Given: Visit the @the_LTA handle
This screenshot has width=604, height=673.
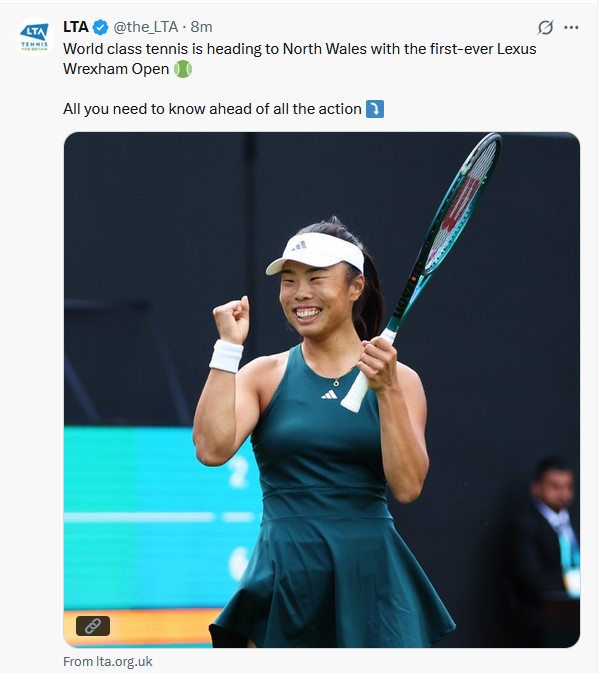Looking at the screenshot, I should point(146,27).
